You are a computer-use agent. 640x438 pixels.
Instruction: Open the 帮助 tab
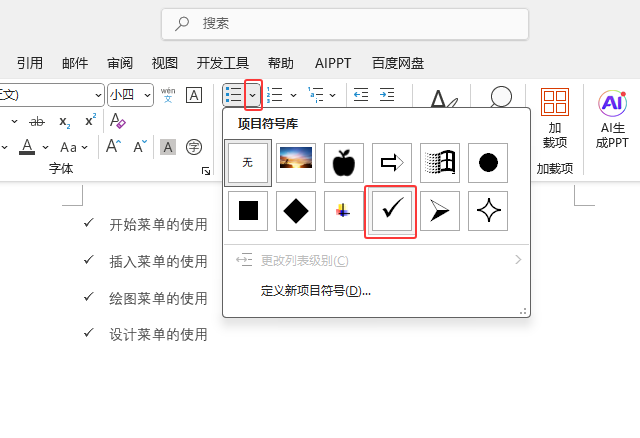pyautogui.click(x=281, y=63)
